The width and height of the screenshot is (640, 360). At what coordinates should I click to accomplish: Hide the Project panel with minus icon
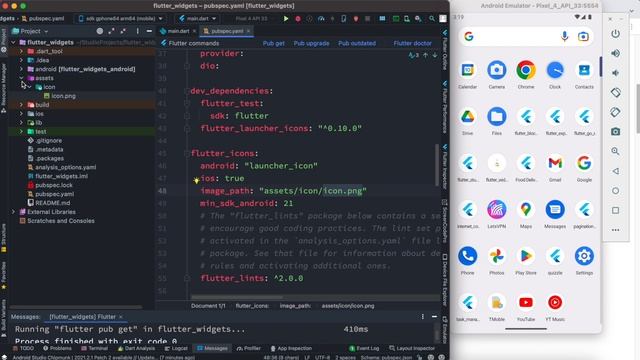(149, 31)
